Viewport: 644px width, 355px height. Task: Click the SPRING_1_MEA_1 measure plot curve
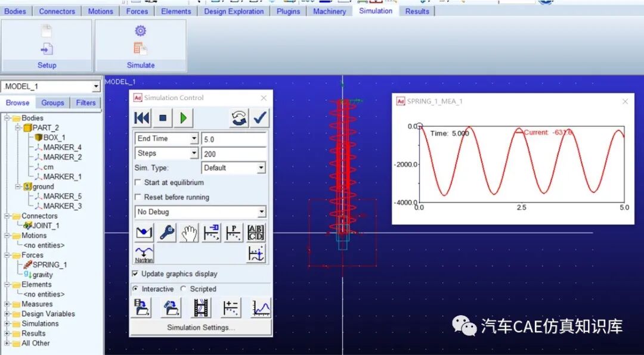point(522,161)
